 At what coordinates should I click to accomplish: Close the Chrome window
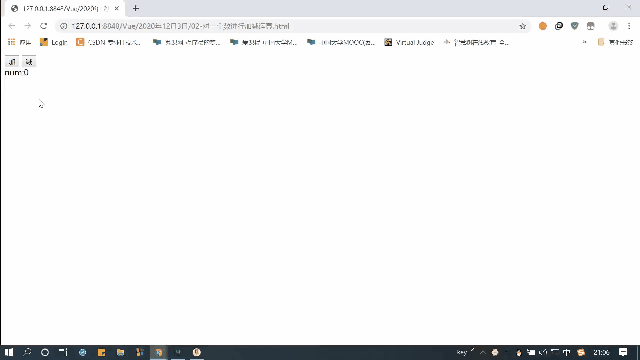click(x=629, y=7)
